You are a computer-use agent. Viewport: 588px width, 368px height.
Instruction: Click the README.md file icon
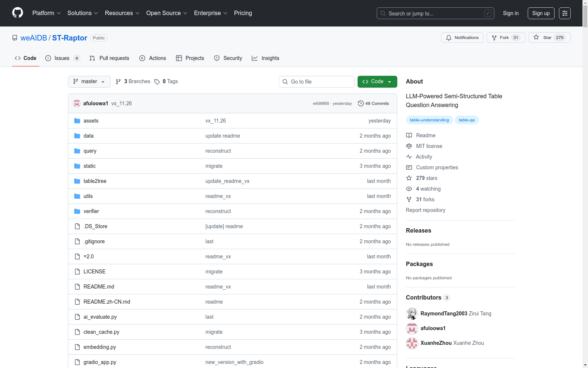click(x=77, y=287)
